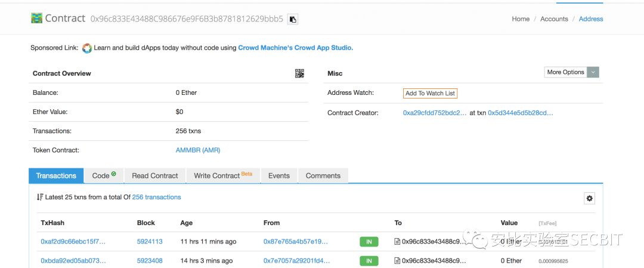
Task: Click the $0 Ether Value amount
Action: tap(179, 112)
